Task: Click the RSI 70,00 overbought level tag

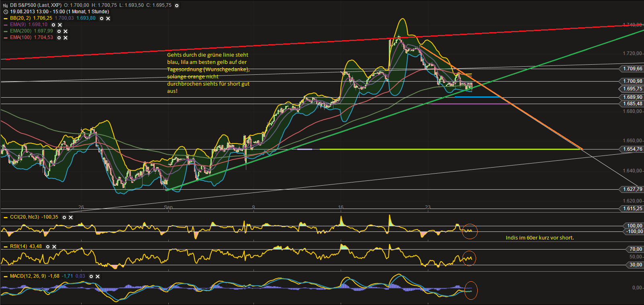Action: coord(635,249)
